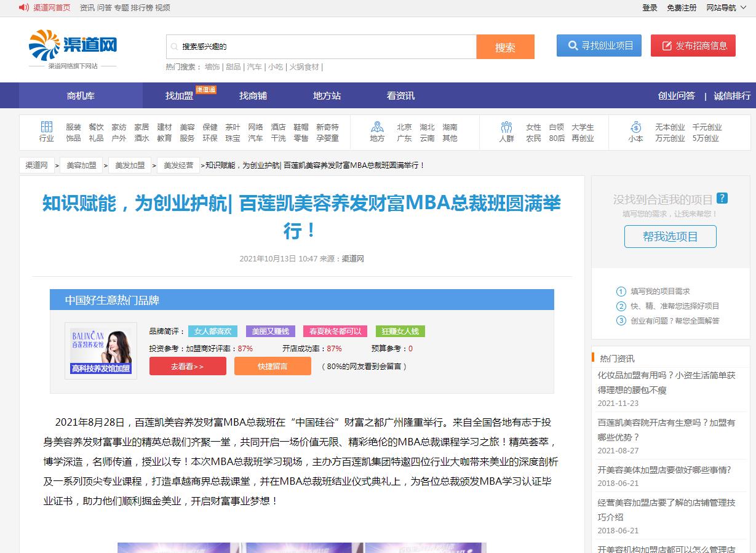Choose the 80后 crowd link
756x553 pixels.
(x=557, y=138)
